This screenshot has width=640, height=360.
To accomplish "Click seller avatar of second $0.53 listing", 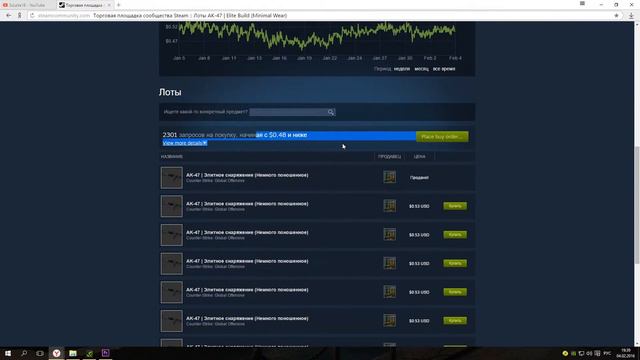I will click(389, 234).
